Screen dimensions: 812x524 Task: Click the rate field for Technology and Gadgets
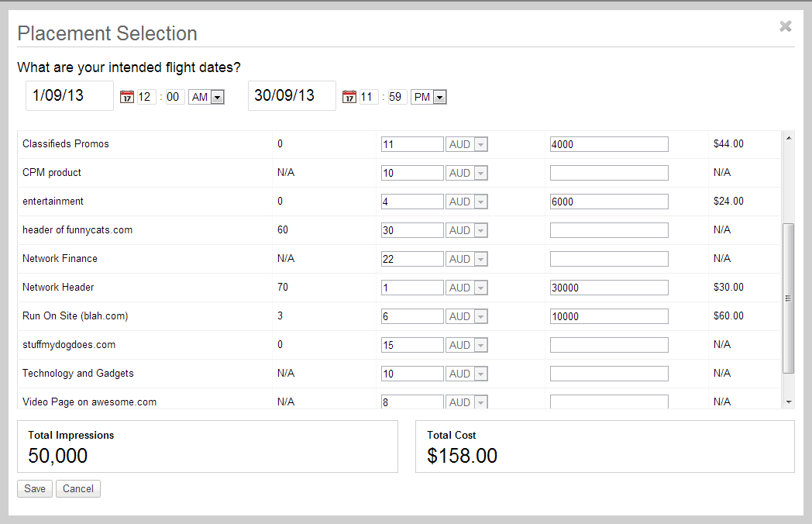point(412,374)
